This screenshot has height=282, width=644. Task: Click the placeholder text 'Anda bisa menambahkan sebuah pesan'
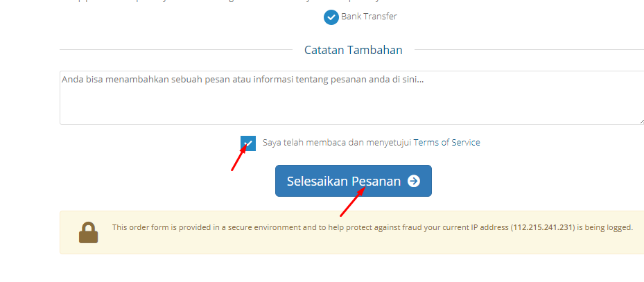[x=141, y=80]
